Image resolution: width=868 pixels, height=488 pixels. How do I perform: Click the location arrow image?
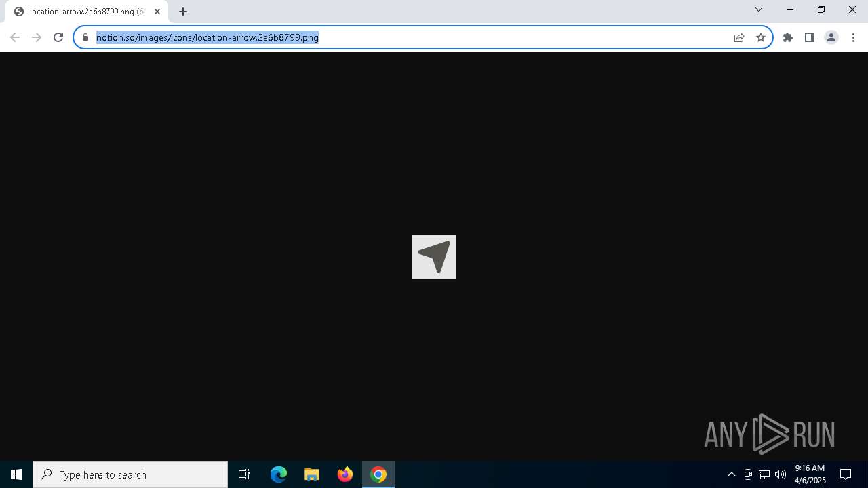point(434,257)
